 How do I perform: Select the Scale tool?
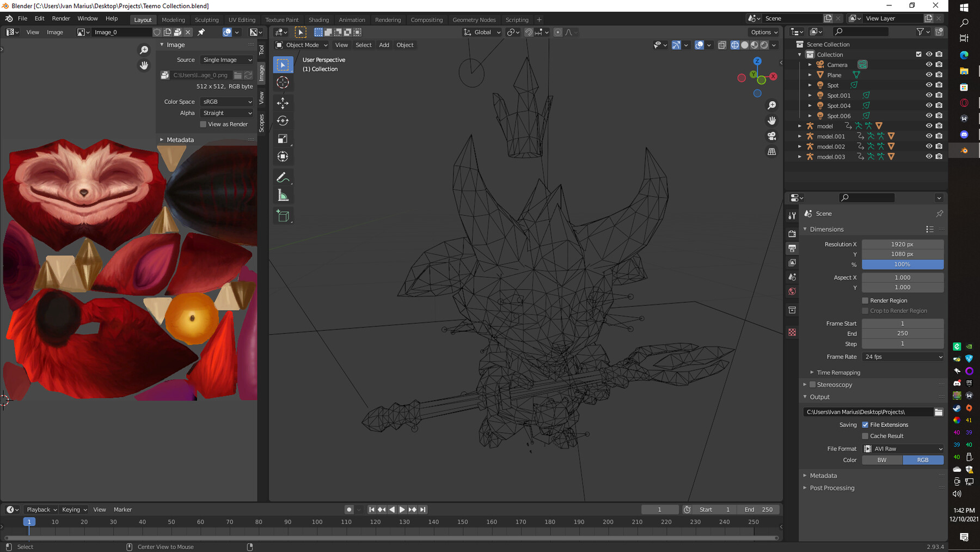coord(283,139)
